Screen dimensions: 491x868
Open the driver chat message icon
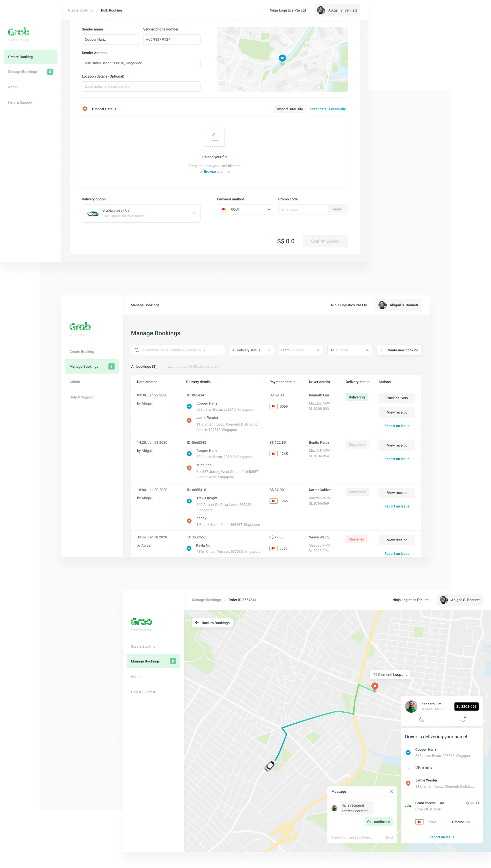point(462,719)
